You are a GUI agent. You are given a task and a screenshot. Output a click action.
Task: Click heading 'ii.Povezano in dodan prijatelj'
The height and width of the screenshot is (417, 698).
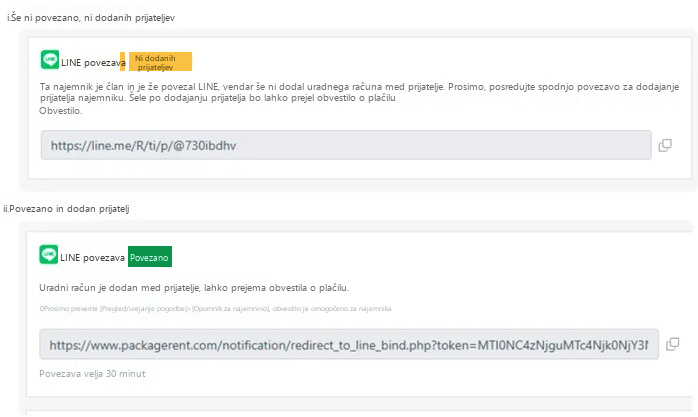66,209
